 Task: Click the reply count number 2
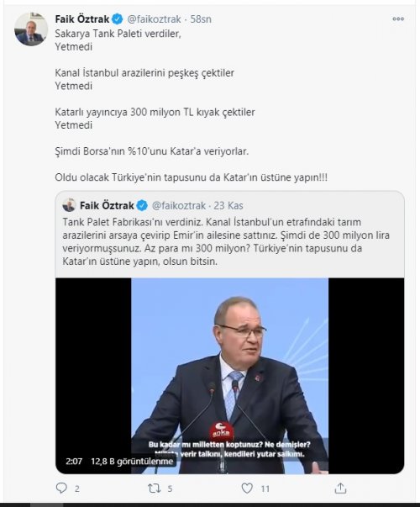(77, 489)
